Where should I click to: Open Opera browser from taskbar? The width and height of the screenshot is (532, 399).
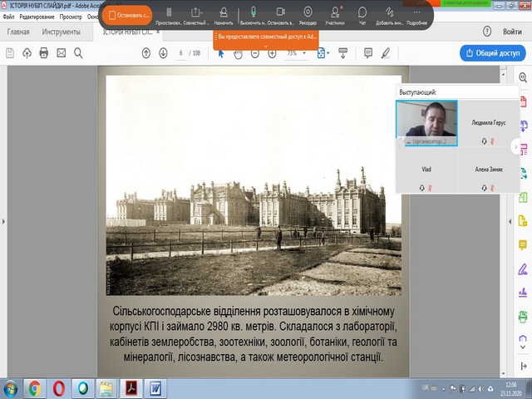[59, 389]
